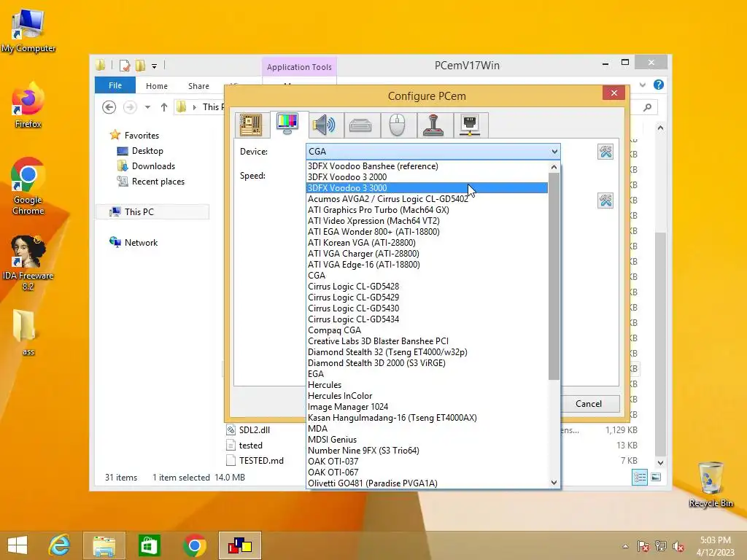Click the configure tools icon beside Device
Viewport: 747px width, 560px height.
pyautogui.click(x=605, y=152)
